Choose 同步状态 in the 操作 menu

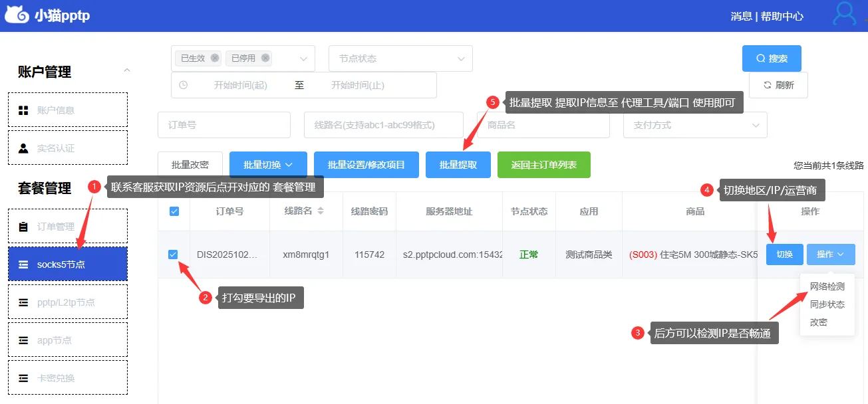[x=827, y=304]
